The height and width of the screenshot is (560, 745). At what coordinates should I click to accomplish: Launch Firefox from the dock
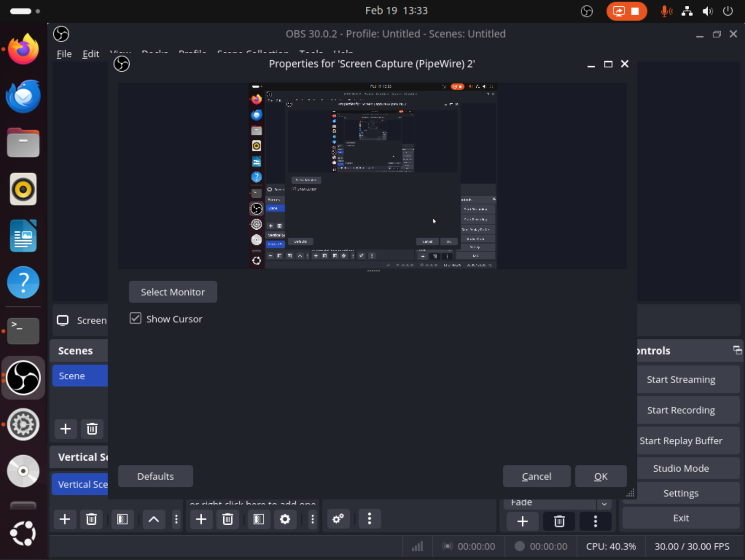pos(23,48)
